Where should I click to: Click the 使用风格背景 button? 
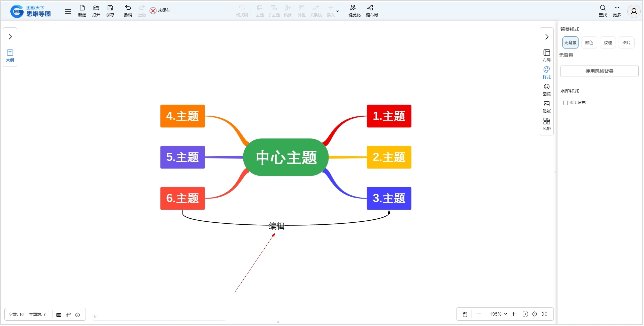[x=599, y=71]
